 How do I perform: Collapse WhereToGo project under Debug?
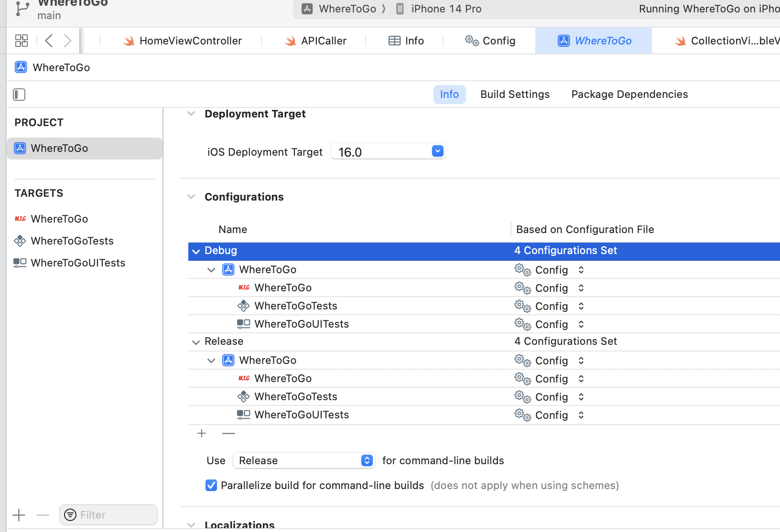tap(211, 270)
